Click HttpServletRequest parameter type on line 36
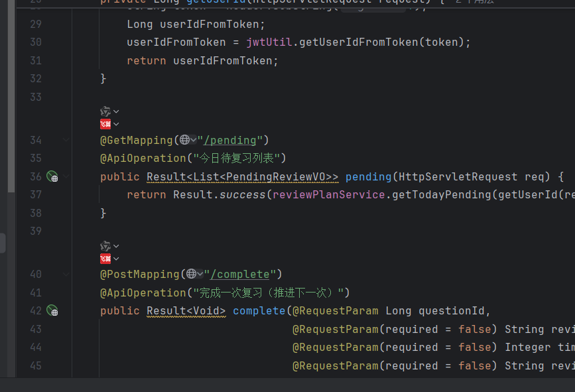575x392 pixels. (458, 176)
